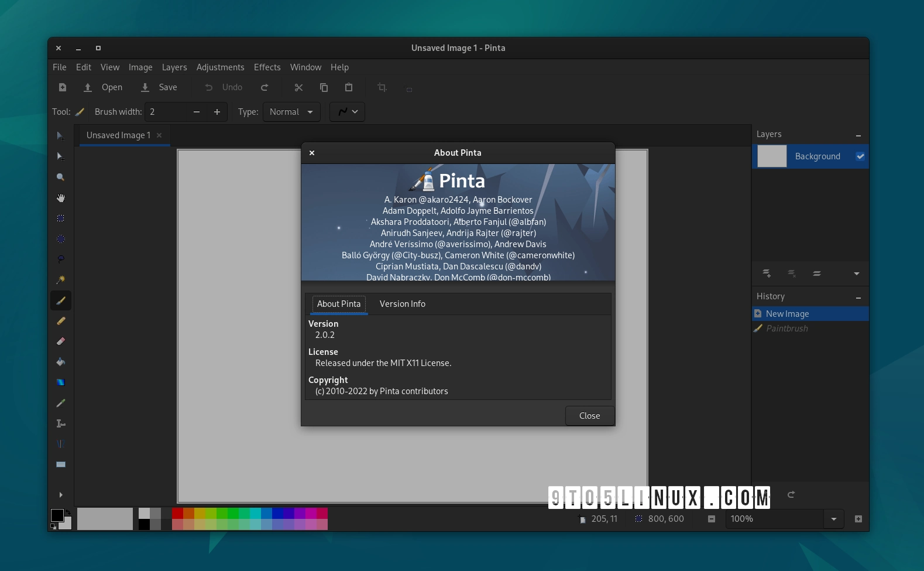The image size is (924, 571).
Task: Collapse the Layers panel
Action: coord(858,135)
